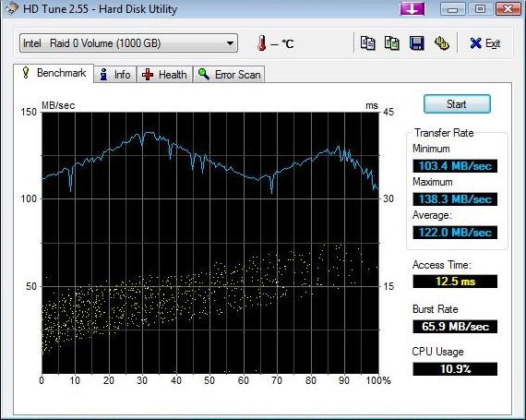Save screenshot floppy disk icon

tap(416, 43)
